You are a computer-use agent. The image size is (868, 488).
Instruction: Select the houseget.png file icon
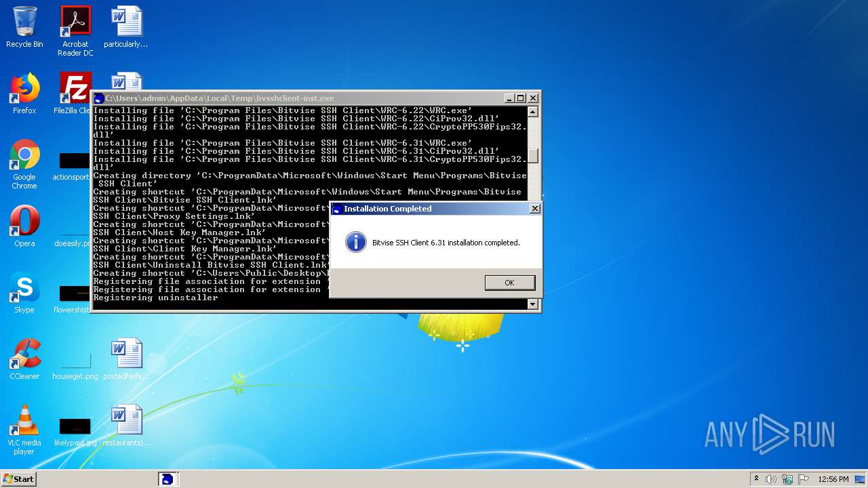[75, 360]
